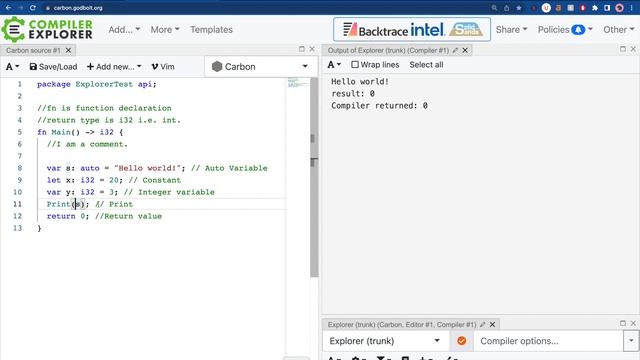
Task: Open the Other dropdown menu
Action: click(619, 29)
